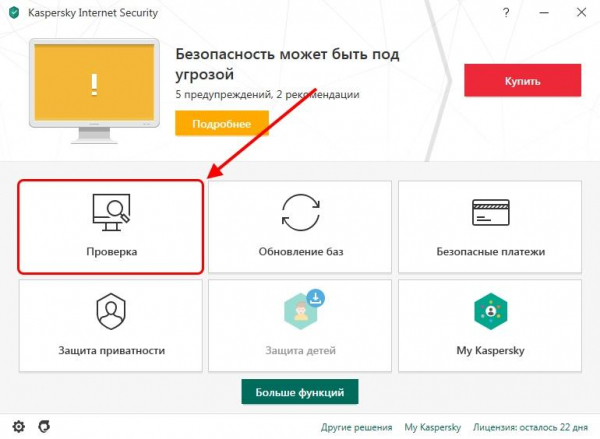Open the My Kaspersky footer link

[433, 427]
